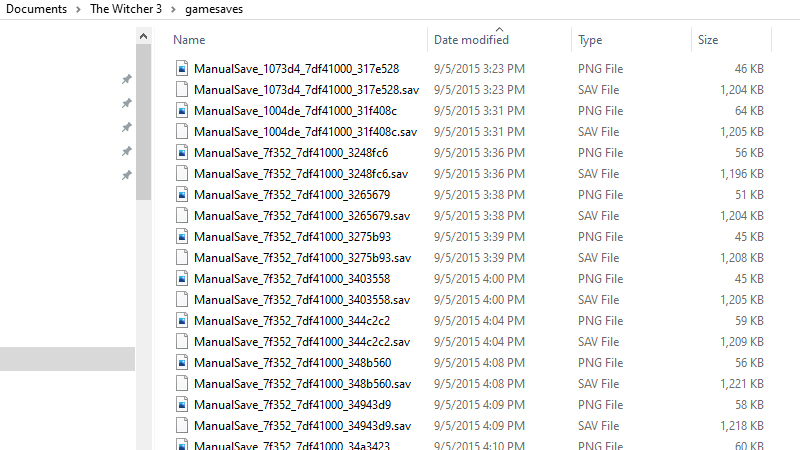Click the navigation pane scroll up arrow
This screenshot has width=800, height=450.
click(143, 36)
